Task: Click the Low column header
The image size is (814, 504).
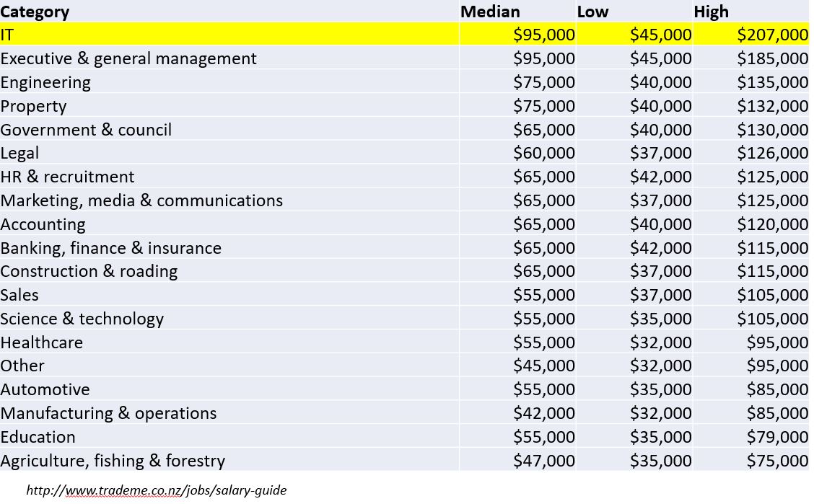Action: click(592, 12)
